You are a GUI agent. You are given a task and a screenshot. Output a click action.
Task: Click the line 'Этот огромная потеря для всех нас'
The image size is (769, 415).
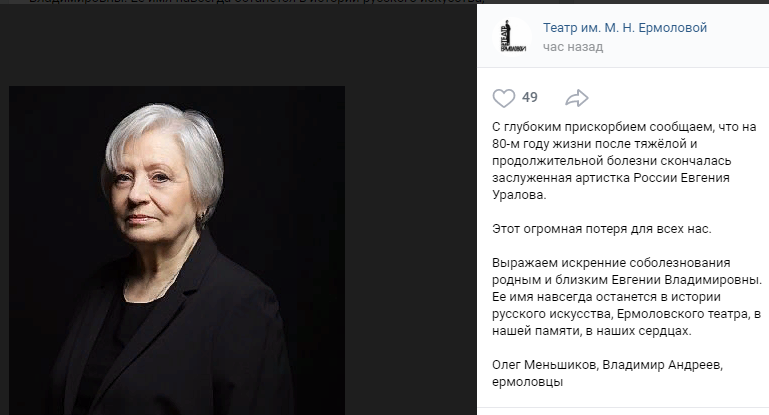602,229
